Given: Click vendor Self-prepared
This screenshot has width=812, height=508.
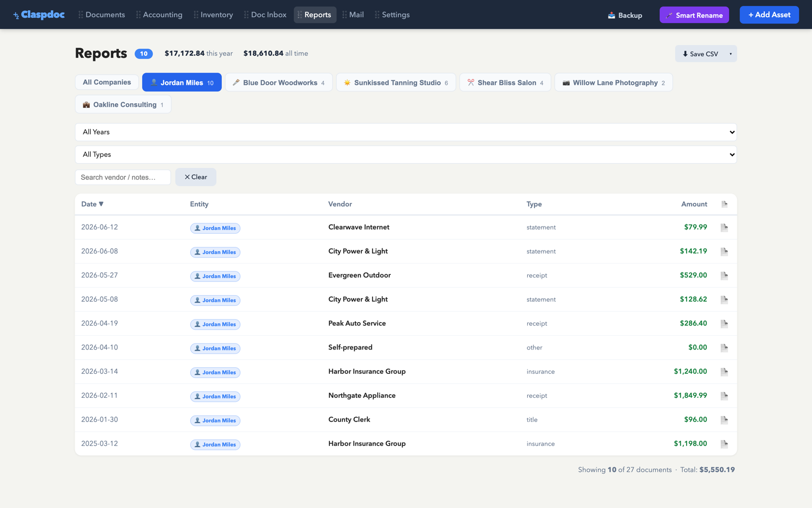Looking at the screenshot, I should pyautogui.click(x=350, y=347).
